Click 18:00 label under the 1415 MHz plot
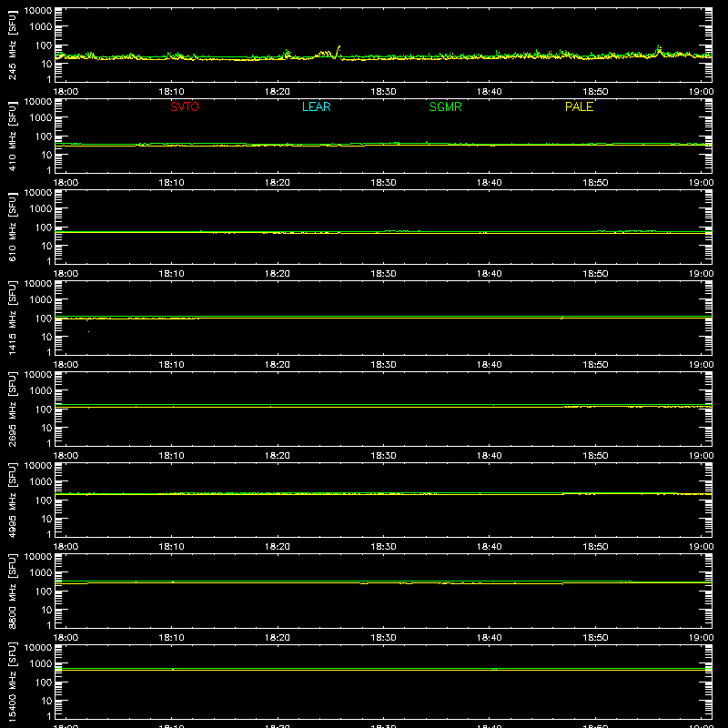Image resolution: width=728 pixels, height=728 pixels. coord(66,365)
